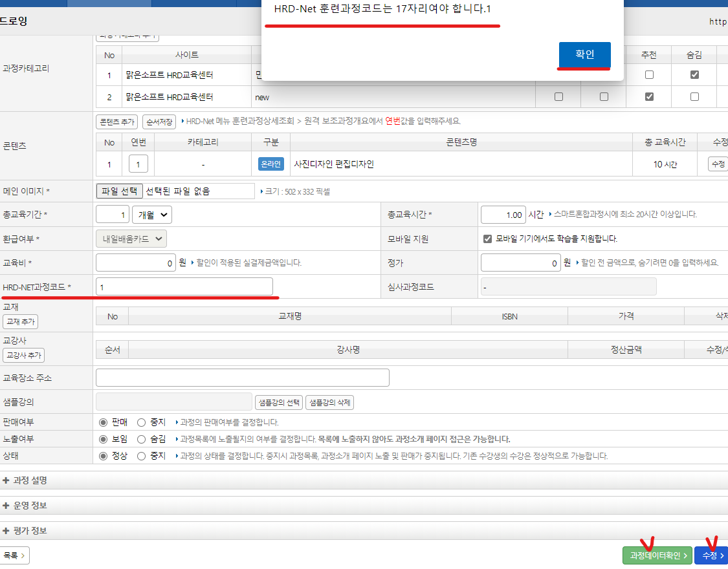Click the HRD-NET과정코드 input field

[184, 286]
